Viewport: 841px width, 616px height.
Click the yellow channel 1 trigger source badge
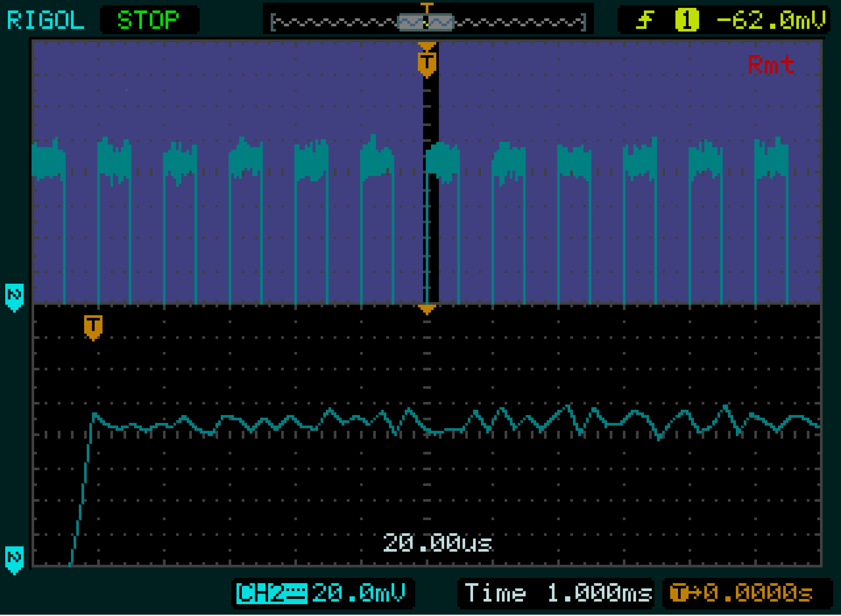pyautogui.click(x=687, y=20)
